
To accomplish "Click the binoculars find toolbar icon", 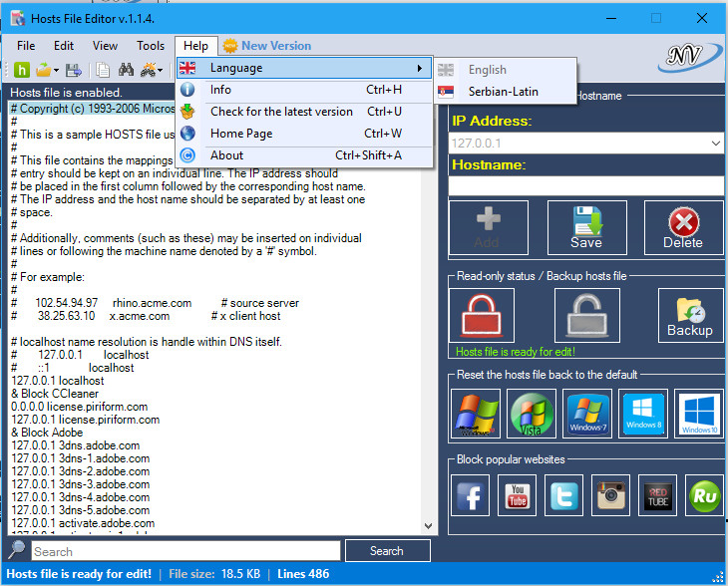I will [x=127, y=70].
